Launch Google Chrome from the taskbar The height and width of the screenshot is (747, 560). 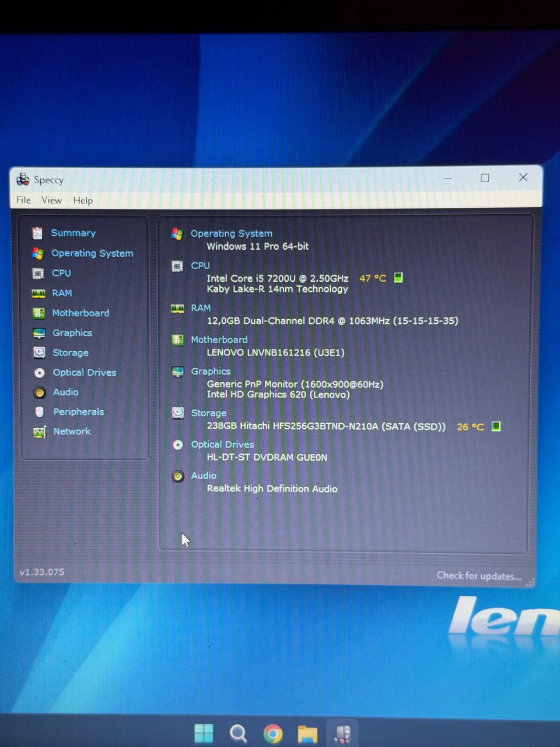[x=272, y=734]
